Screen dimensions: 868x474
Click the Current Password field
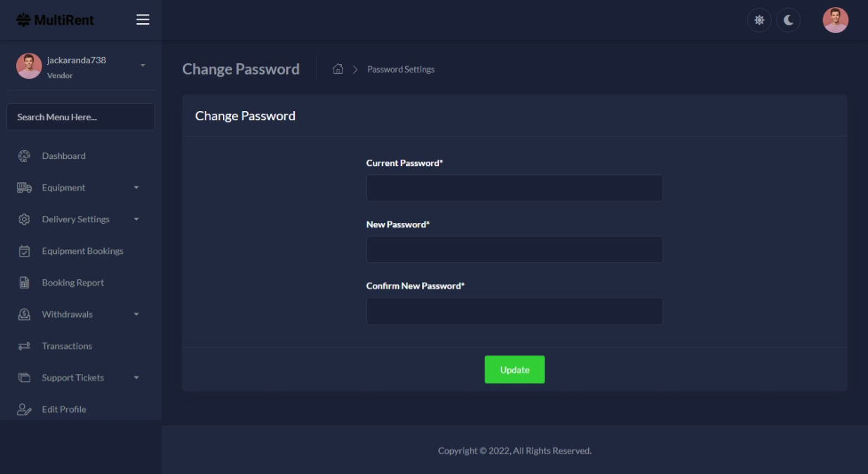coord(514,188)
